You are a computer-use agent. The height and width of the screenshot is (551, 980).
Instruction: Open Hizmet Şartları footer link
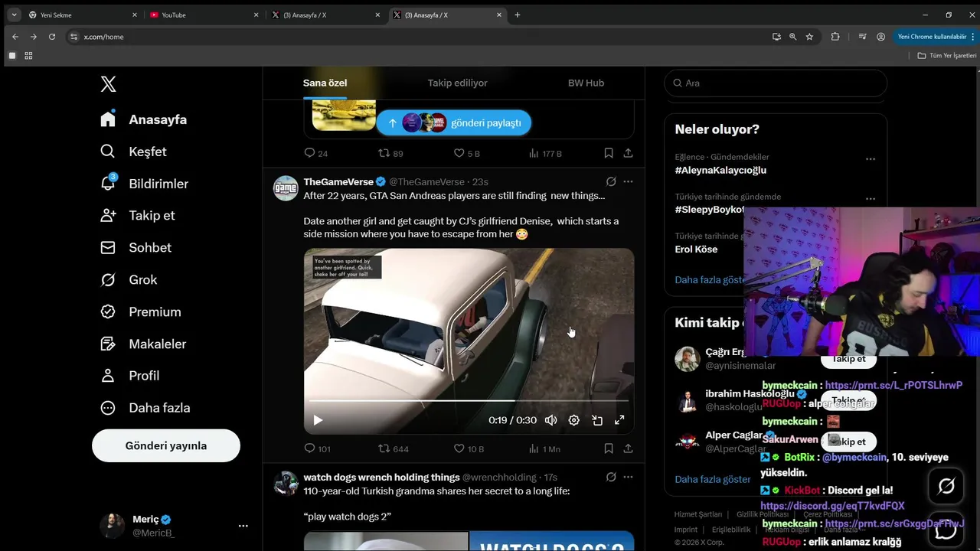pos(698,514)
